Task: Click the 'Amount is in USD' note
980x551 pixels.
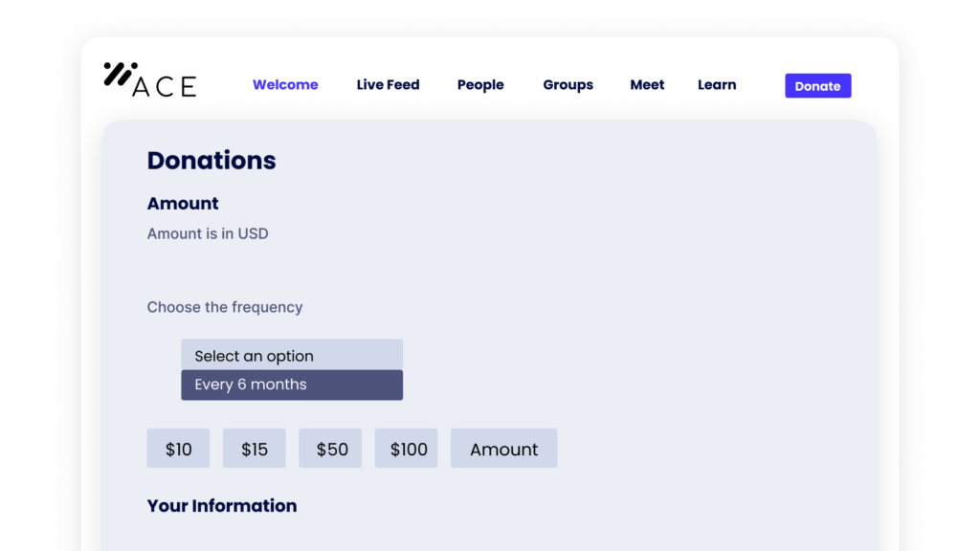Action: click(208, 233)
